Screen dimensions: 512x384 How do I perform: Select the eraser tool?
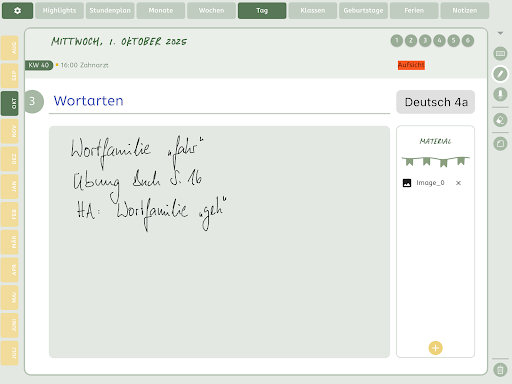[500, 120]
